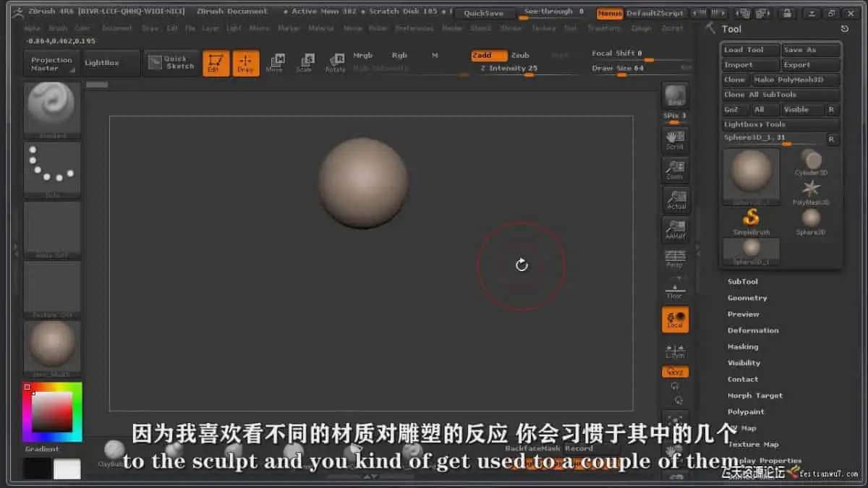Select the ClayBuildup brush on bottom shelf
The width and height of the screenshot is (868, 488).
coord(114,453)
